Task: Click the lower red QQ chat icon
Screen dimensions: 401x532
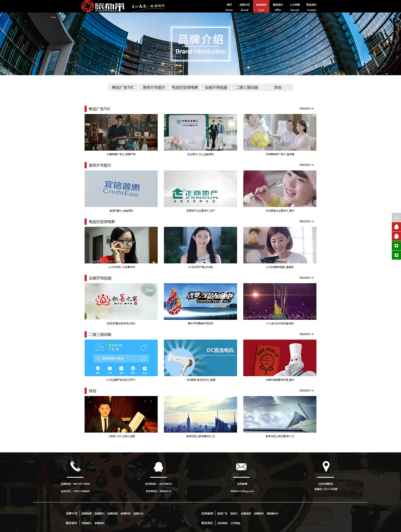Action: tap(396, 236)
